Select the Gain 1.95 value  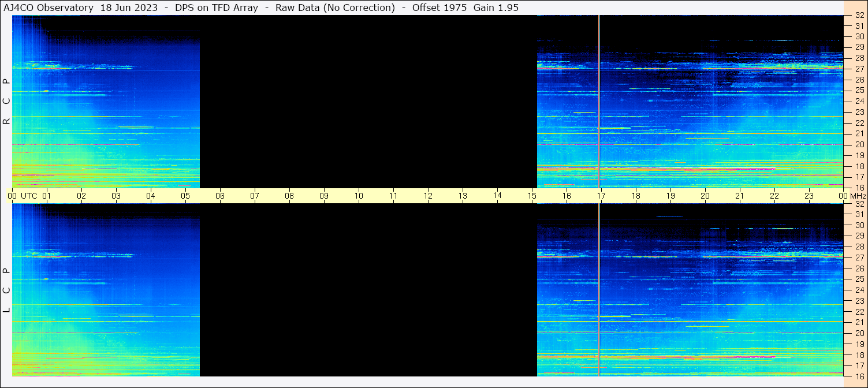click(496, 8)
